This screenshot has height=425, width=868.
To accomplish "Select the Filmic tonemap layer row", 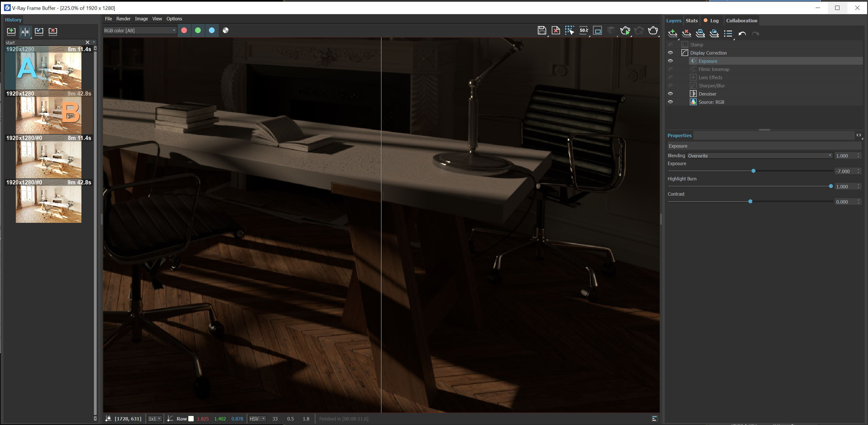I will click(x=764, y=69).
